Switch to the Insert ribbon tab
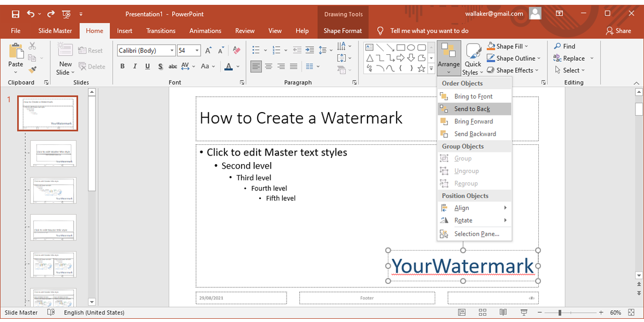 click(x=125, y=31)
